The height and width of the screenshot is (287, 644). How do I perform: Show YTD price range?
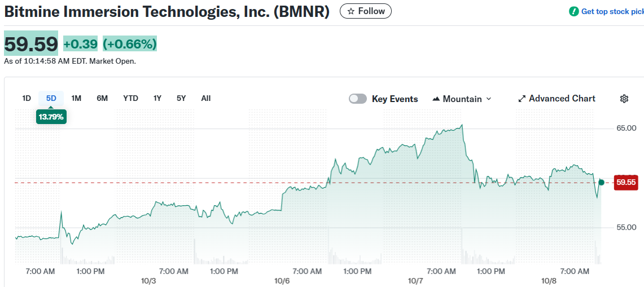click(x=130, y=98)
